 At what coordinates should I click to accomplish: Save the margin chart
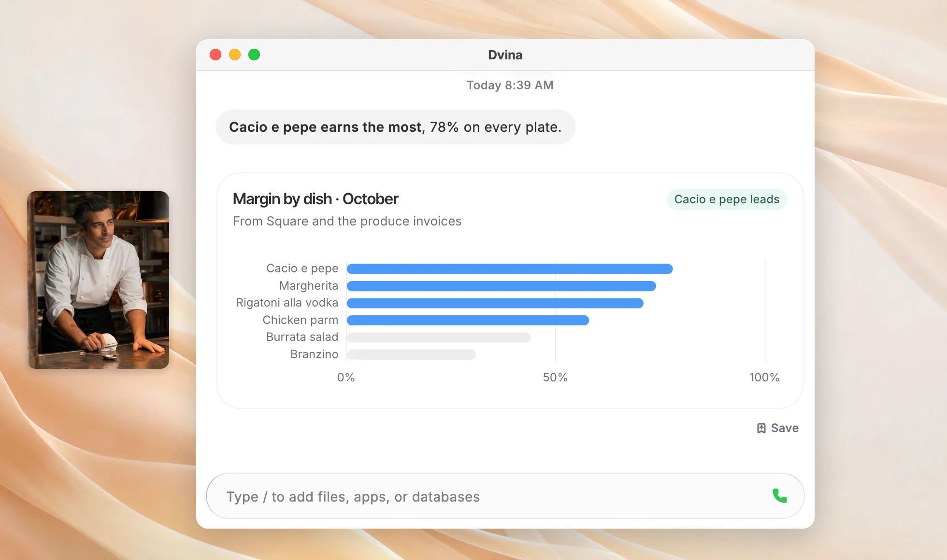[x=777, y=428]
